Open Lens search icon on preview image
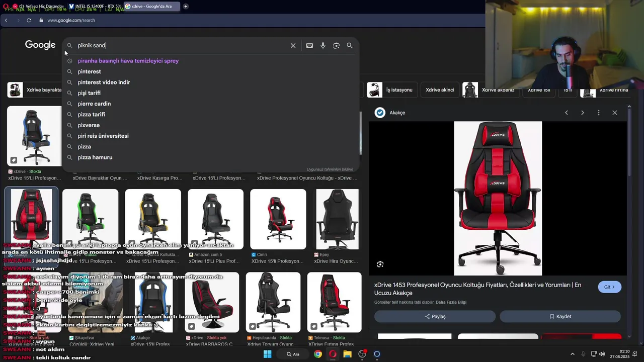Viewport: 644px width, 362px height. (380, 264)
